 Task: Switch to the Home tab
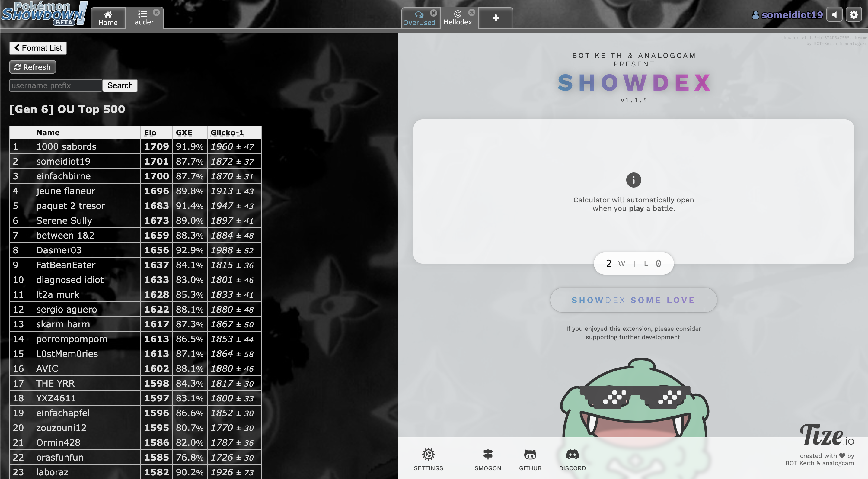108,18
